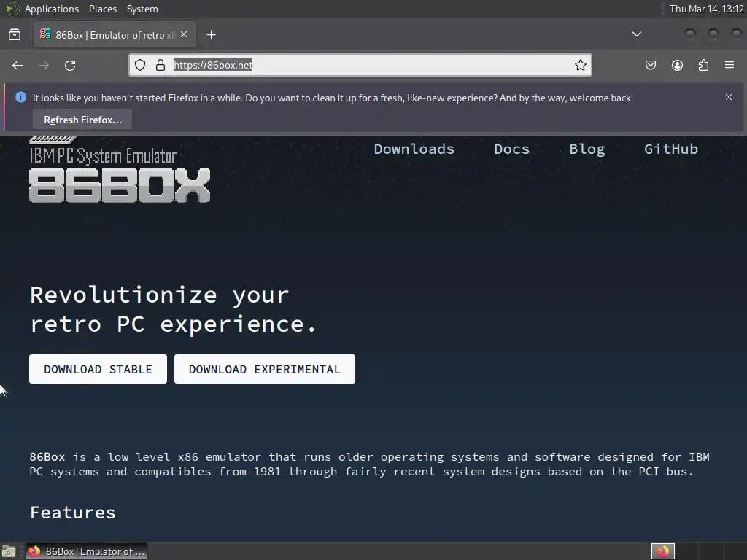Open the Places menu
The image size is (747, 560).
click(102, 9)
